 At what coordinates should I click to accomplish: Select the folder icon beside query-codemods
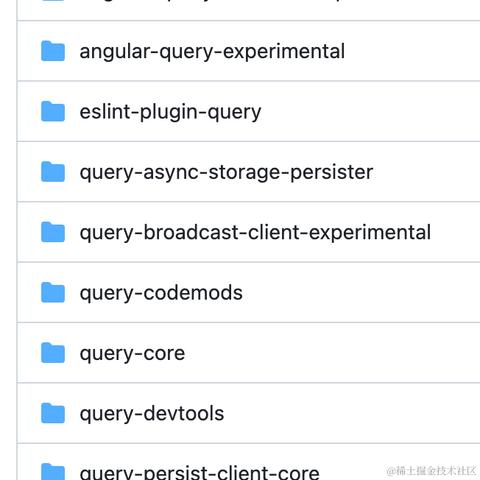point(53,292)
